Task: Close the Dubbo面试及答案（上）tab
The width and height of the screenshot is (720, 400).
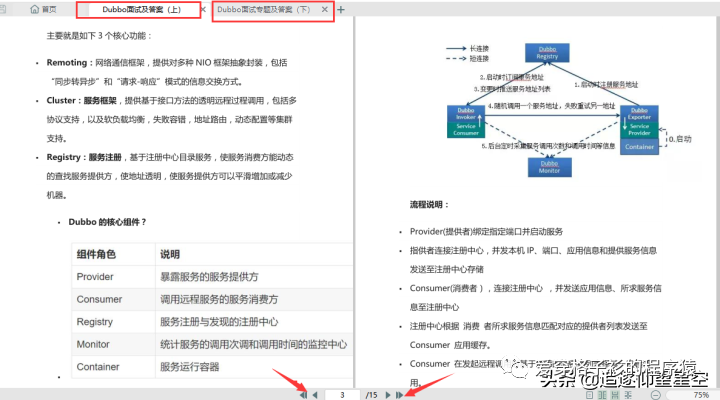Action: coord(203,9)
